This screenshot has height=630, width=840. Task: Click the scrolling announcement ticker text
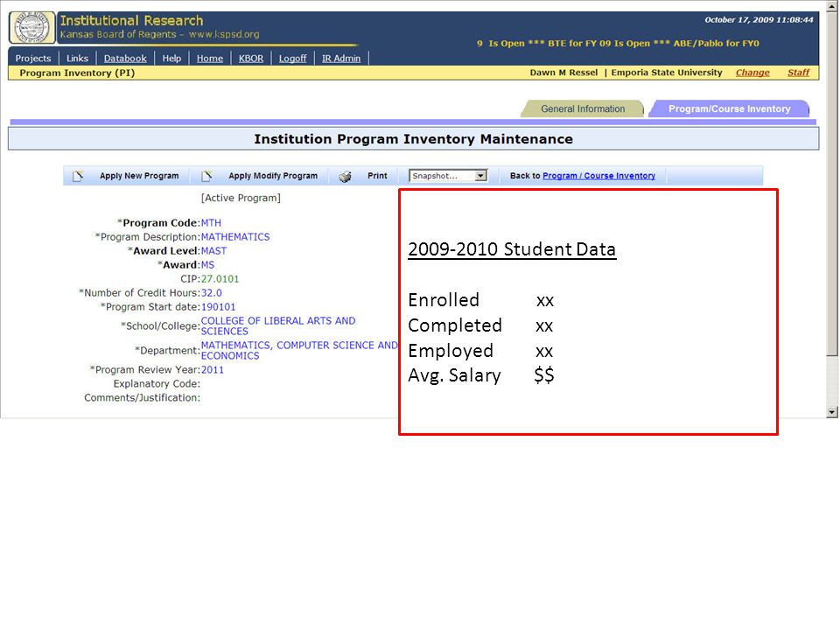(618, 44)
